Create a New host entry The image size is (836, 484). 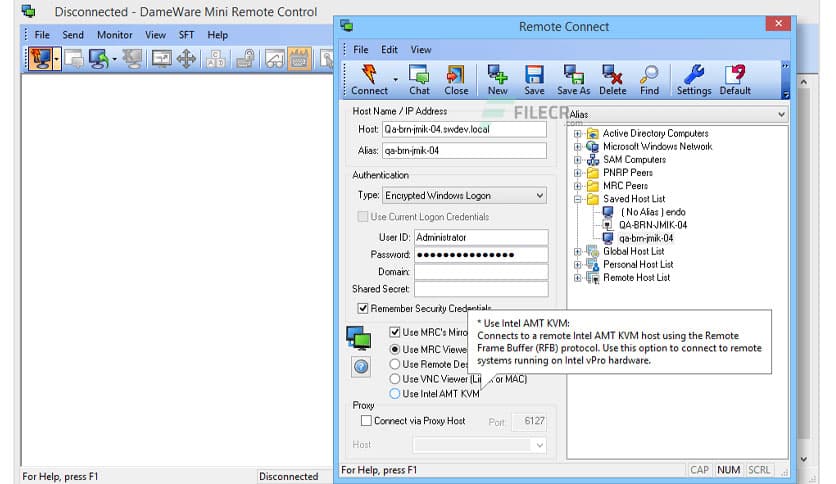point(497,79)
